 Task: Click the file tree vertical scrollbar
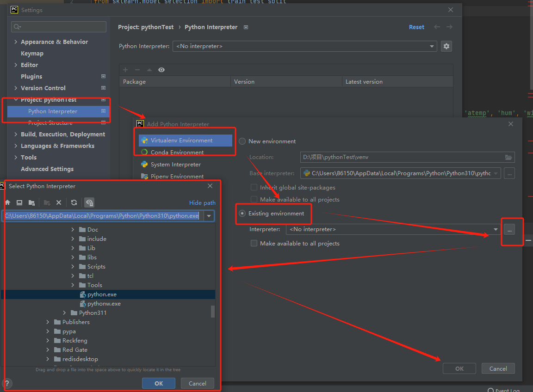point(213,312)
